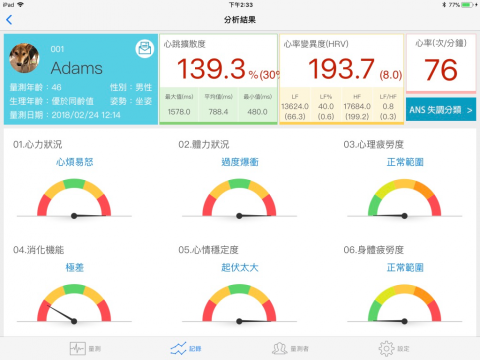
Task: Tap the 量測年齡：46 field
Action: click(x=35, y=87)
